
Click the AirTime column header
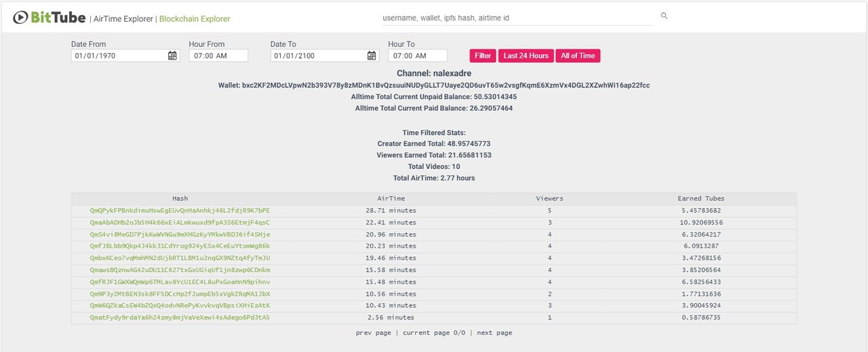[x=391, y=199]
